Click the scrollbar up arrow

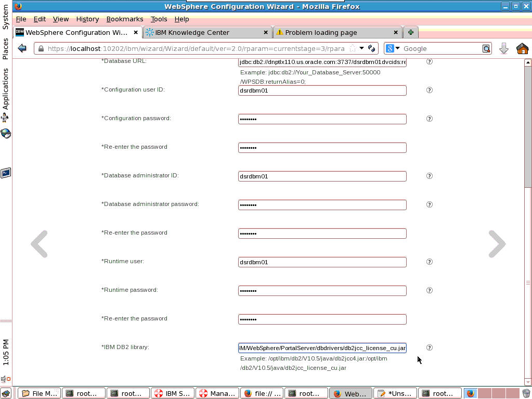(x=528, y=62)
